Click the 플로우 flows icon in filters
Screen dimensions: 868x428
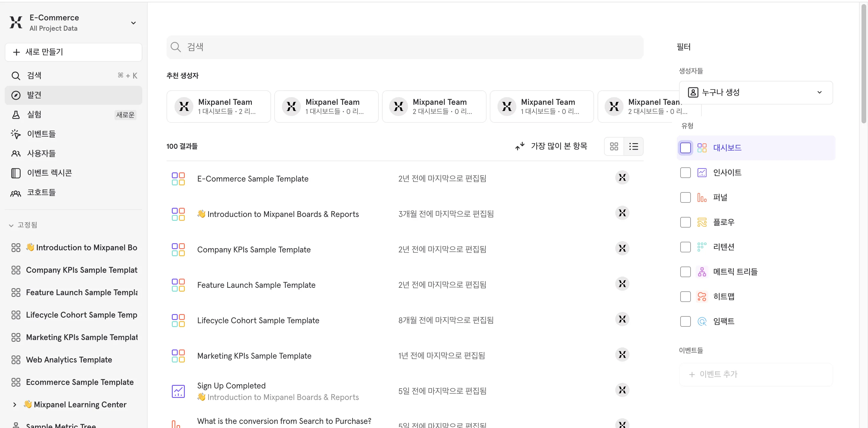pos(702,222)
